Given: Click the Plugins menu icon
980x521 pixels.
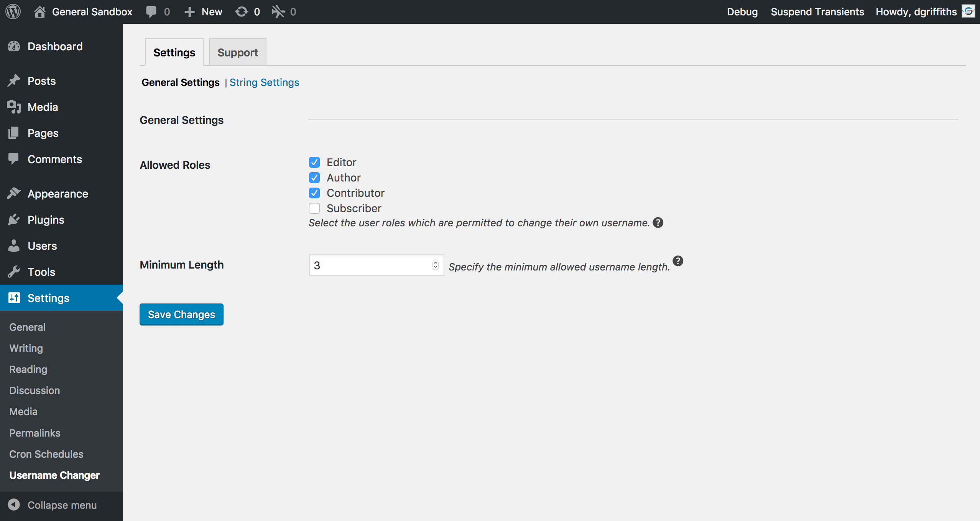Looking at the screenshot, I should 15,220.
